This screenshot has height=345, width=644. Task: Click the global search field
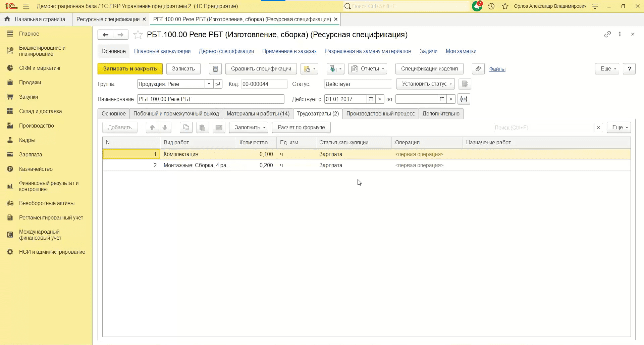407,6
